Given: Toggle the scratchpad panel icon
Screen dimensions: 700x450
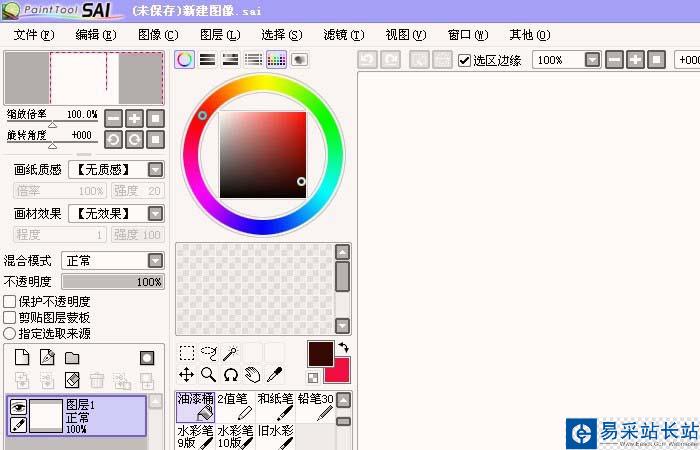Looking at the screenshot, I should [x=300, y=59].
